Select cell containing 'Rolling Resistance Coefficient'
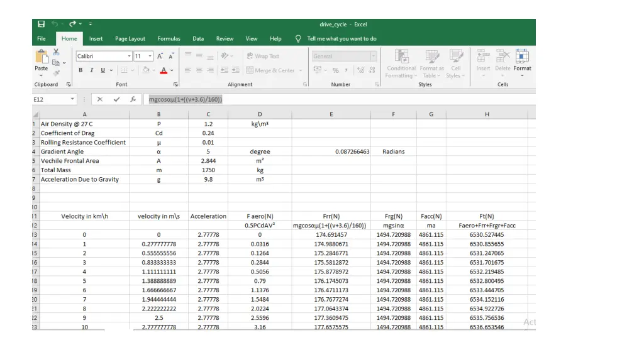The height and width of the screenshot is (362, 644). point(84,143)
